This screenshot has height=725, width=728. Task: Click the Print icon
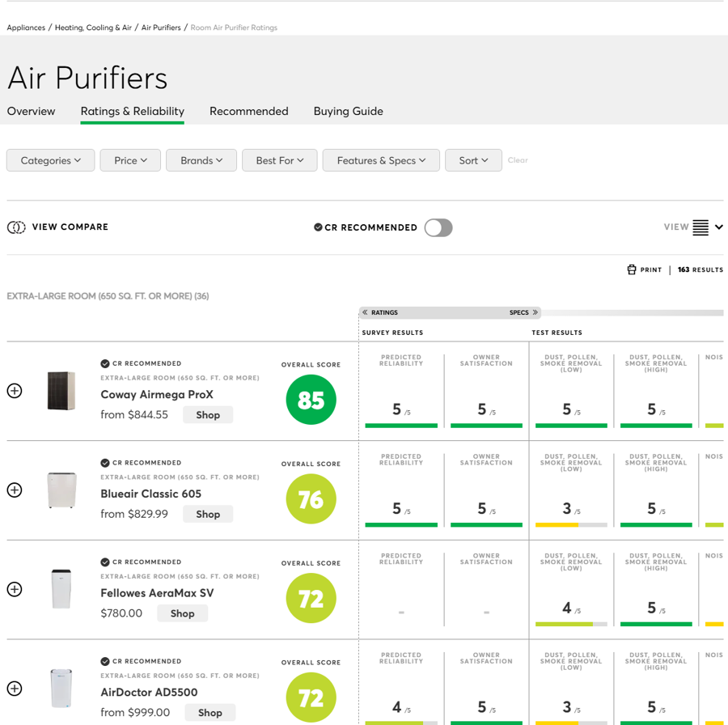[x=632, y=269]
